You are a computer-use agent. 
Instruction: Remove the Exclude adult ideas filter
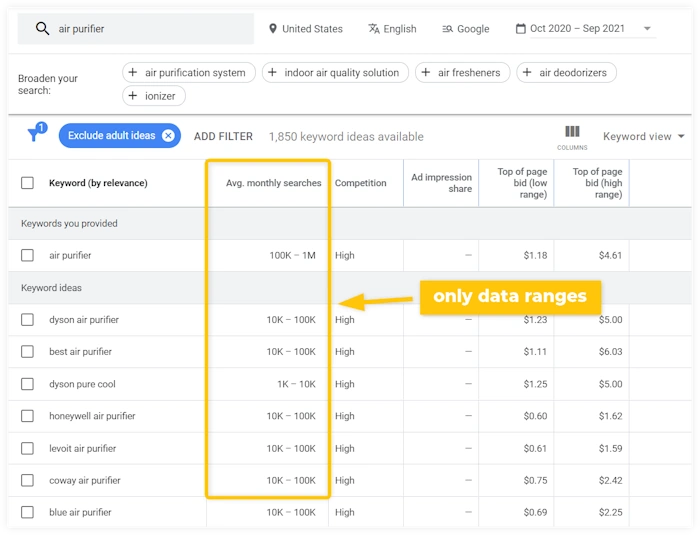[168, 135]
